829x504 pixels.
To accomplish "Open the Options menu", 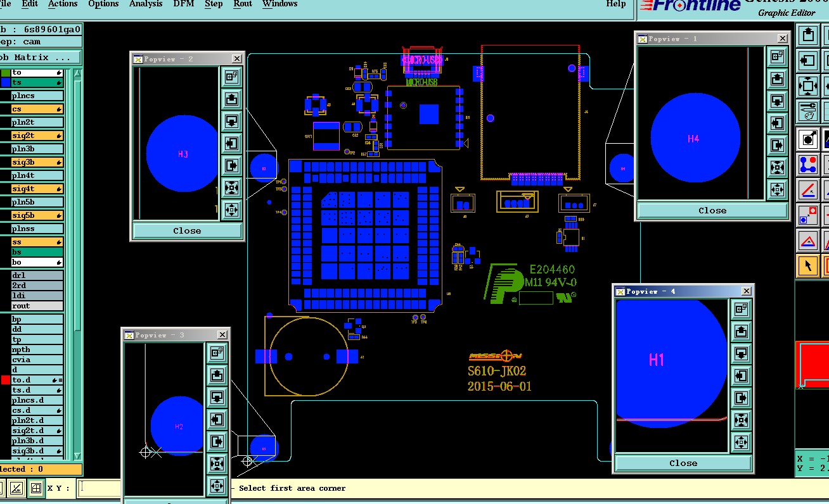I will 103,4.
